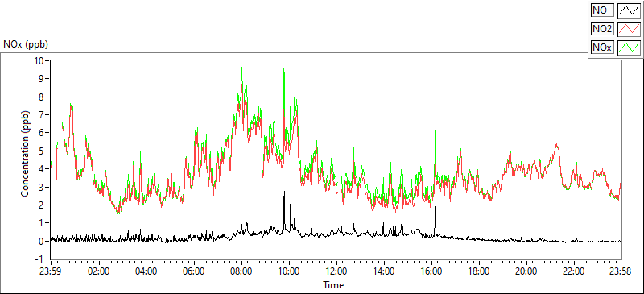Select the 23:58 end time label
This screenshot has height=294, width=644.
coord(621,271)
